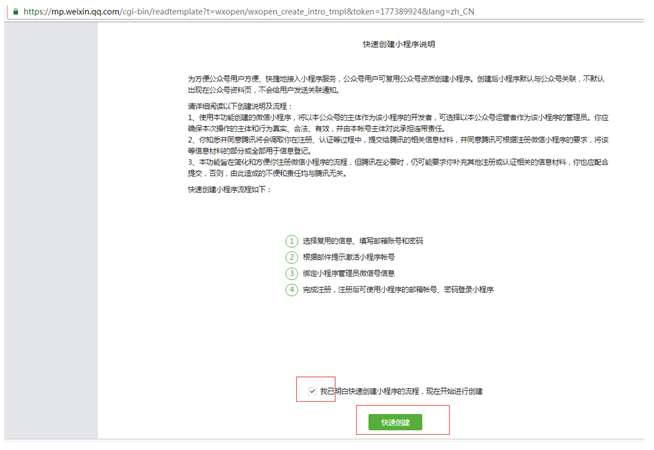Click the step 1 circled number icon
The image size is (654, 450).
(292, 241)
